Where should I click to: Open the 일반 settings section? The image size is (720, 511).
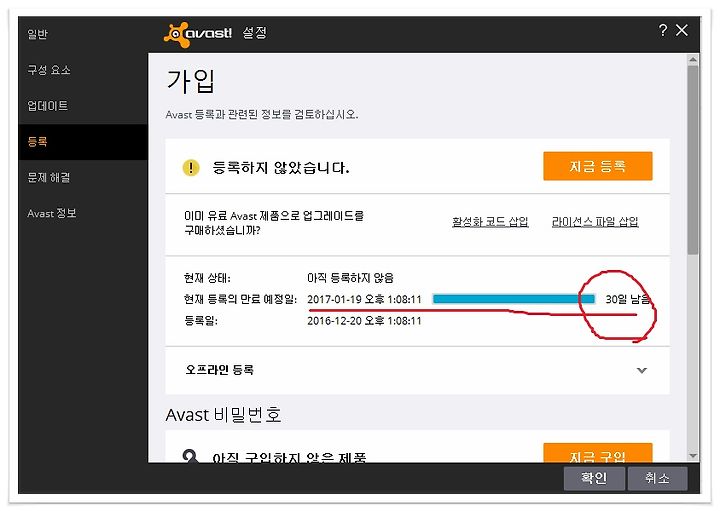[37, 34]
